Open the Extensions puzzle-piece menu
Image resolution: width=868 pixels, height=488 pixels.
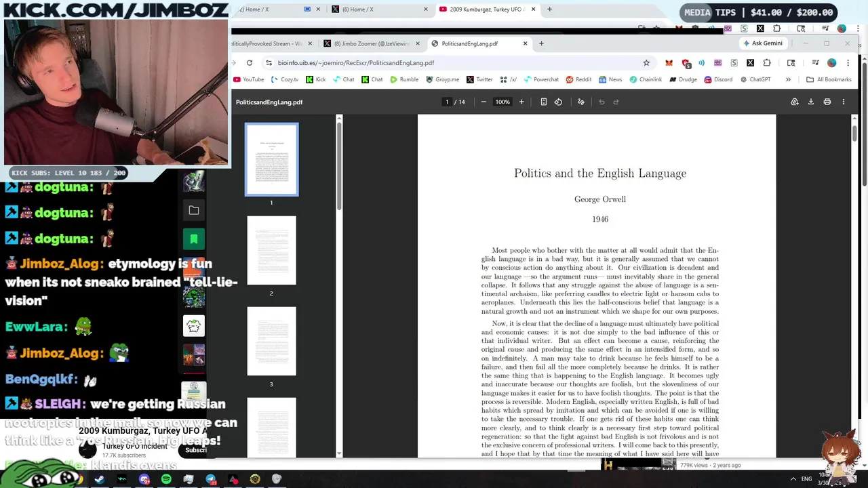[767, 62]
